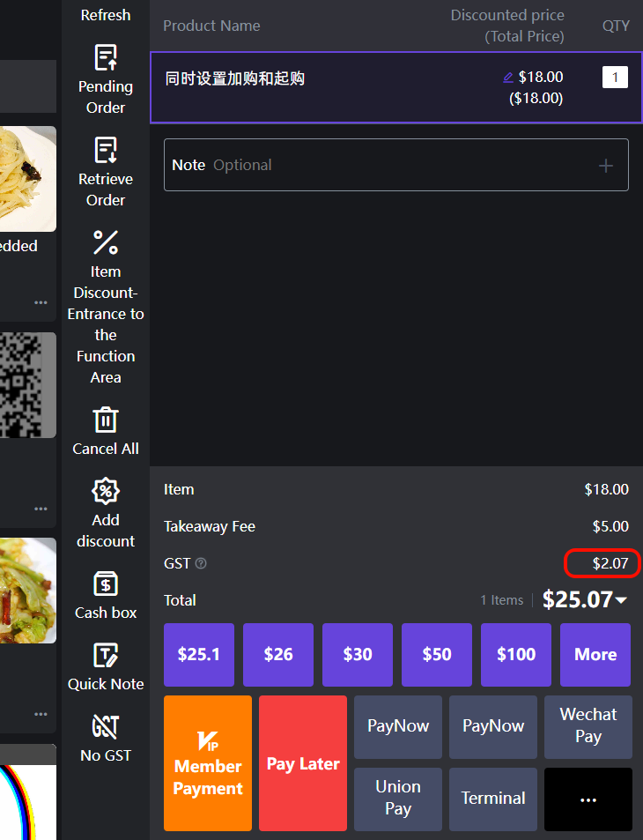Click the Retrieve Order icon
The image size is (643, 840).
pyautogui.click(x=106, y=151)
